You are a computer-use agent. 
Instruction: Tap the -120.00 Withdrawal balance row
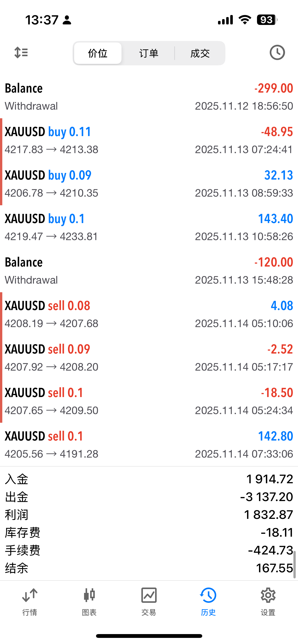149,271
